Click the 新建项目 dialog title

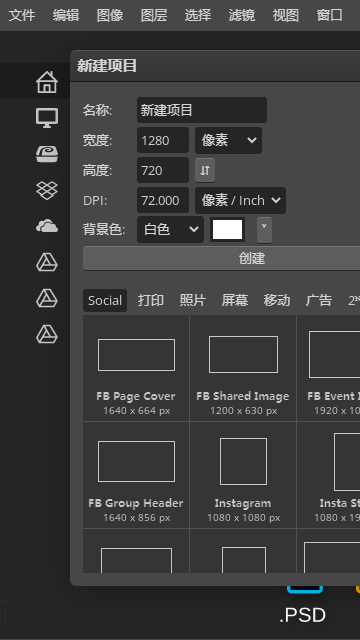click(107, 66)
